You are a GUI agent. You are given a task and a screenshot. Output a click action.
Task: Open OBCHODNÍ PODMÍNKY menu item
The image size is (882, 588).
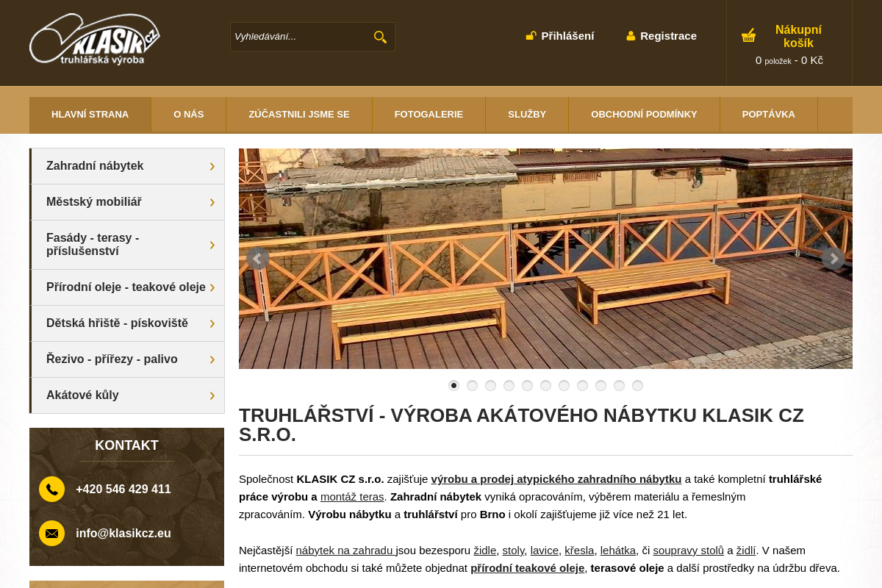click(x=644, y=114)
